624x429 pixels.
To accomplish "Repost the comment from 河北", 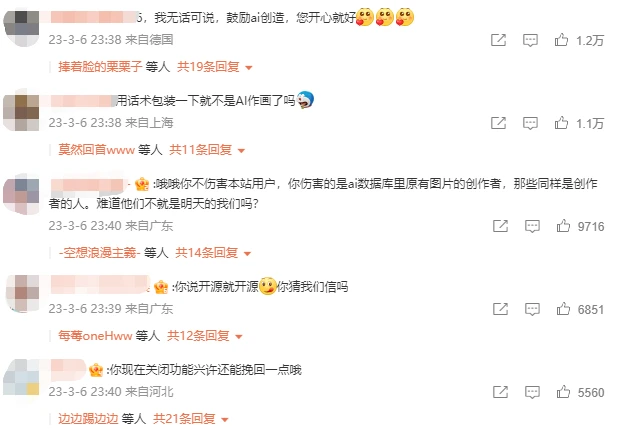I will (500, 392).
